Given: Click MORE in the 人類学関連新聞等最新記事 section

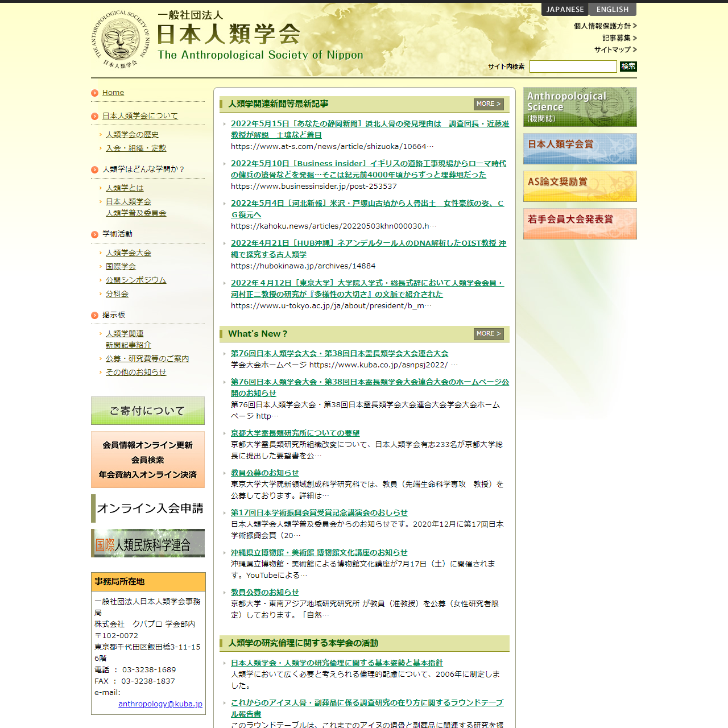Looking at the screenshot, I should [489, 104].
